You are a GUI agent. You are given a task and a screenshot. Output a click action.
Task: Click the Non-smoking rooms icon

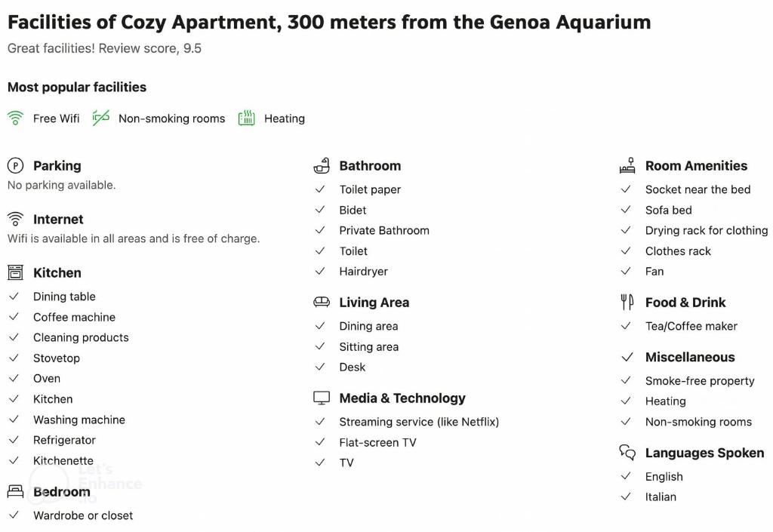pos(101,118)
